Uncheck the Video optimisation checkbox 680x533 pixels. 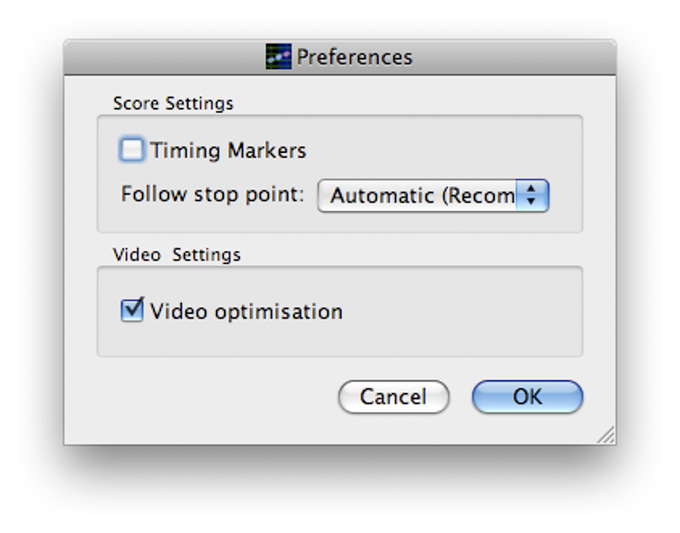pyautogui.click(x=132, y=311)
